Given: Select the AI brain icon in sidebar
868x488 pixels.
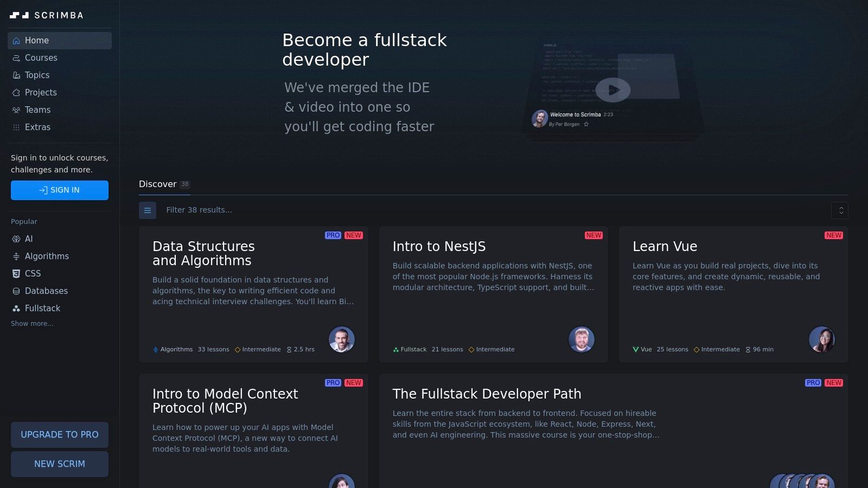Looking at the screenshot, I should point(16,239).
